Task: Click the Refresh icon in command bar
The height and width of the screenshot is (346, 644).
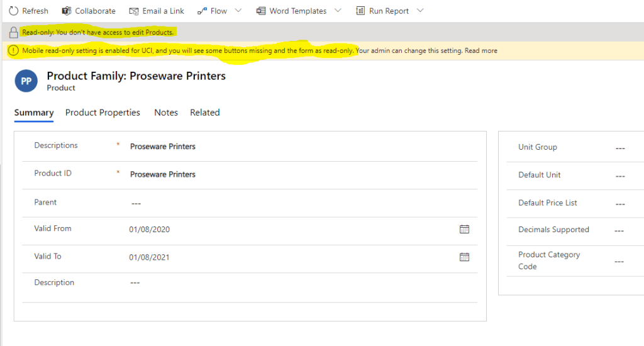Action: point(13,11)
